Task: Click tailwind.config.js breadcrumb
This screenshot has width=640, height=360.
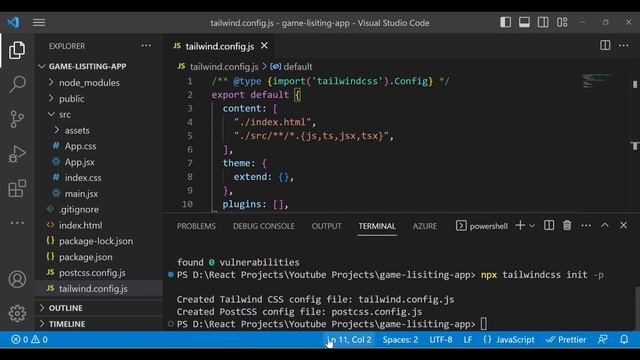Action: coord(224,67)
